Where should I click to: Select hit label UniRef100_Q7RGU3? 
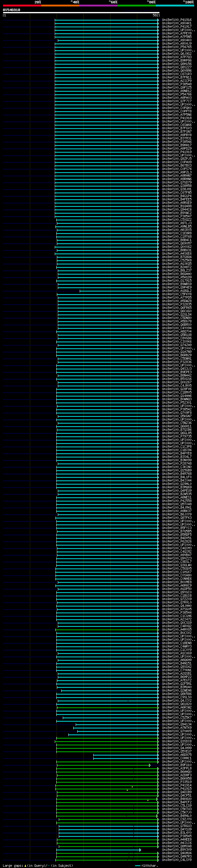click(x=177, y=826)
